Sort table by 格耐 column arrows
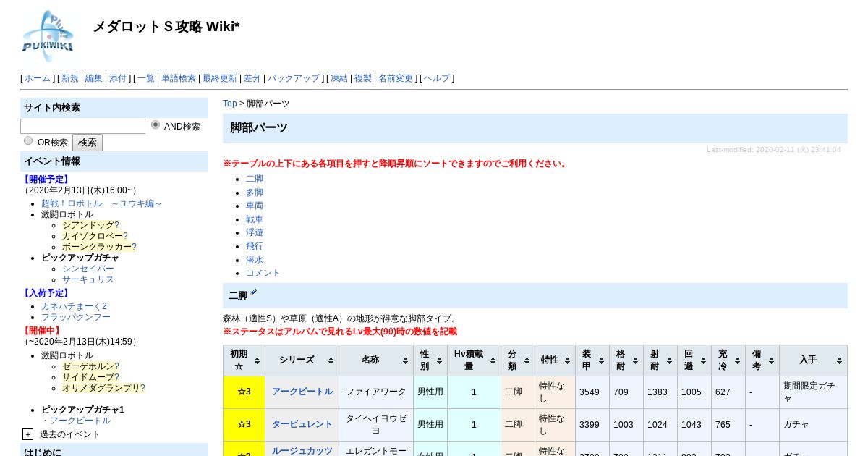868x456 pixels. (x=635, y=360)
